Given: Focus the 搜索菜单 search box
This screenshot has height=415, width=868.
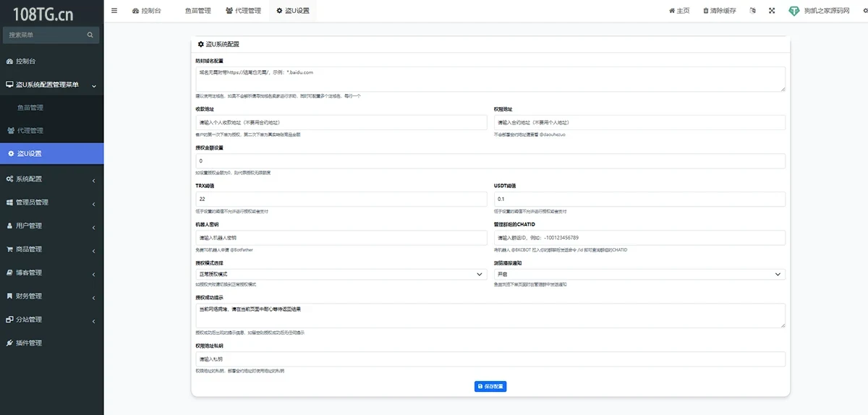Looking at the screenshot, I should [x=45, y=35].
